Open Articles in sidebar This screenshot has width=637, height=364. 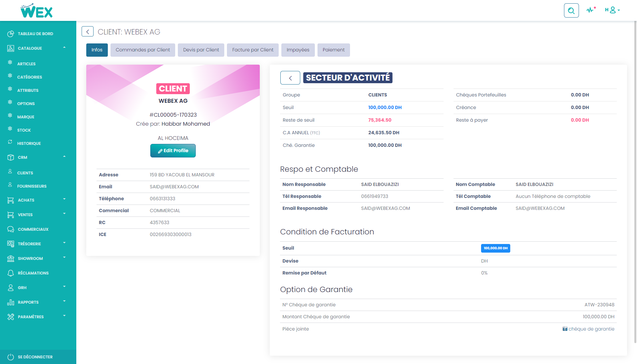[26, 64]
